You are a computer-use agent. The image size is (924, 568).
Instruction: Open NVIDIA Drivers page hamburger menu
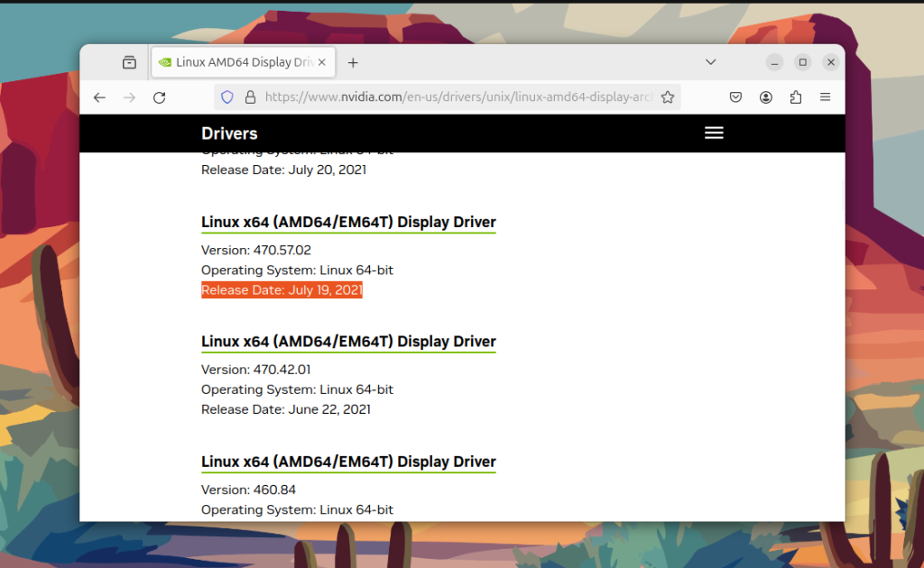pyautogui.click(x=714, y=133)
